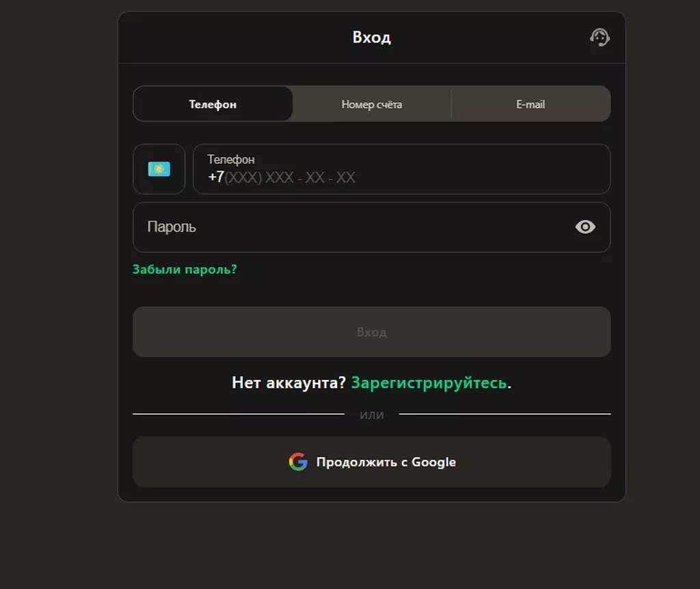Click into the Пароль field
The image size is (700, 589).
pyautogui.click(x=371, y=227)
